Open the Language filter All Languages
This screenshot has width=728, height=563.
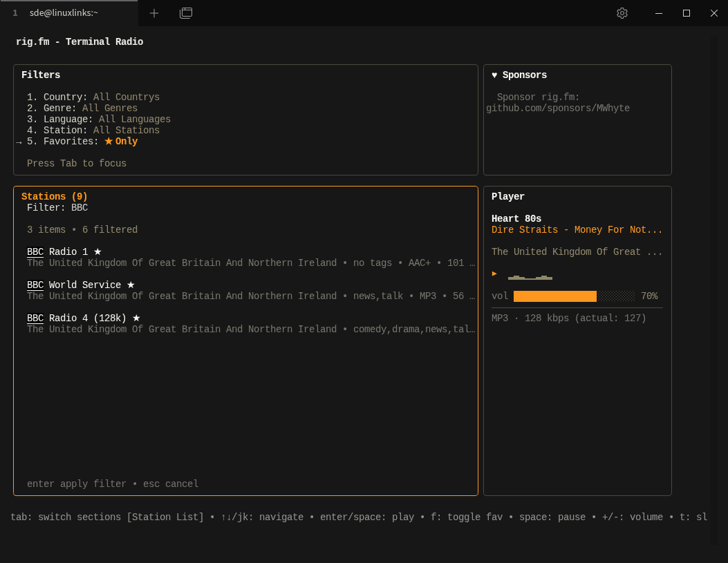(134, 120)
